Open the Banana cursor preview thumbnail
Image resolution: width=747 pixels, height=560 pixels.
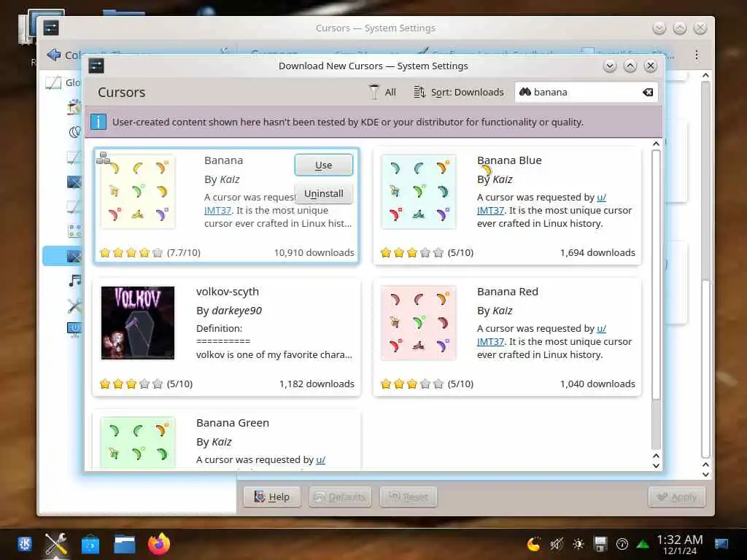point(138,192)
